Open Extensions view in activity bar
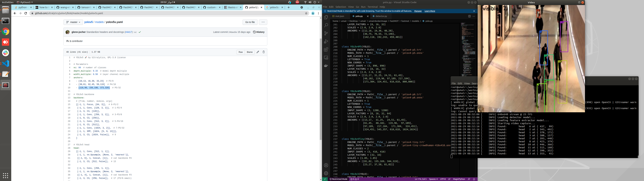This screenshot has width=644, height=181. pyautogui.click(x=326, y=49)
